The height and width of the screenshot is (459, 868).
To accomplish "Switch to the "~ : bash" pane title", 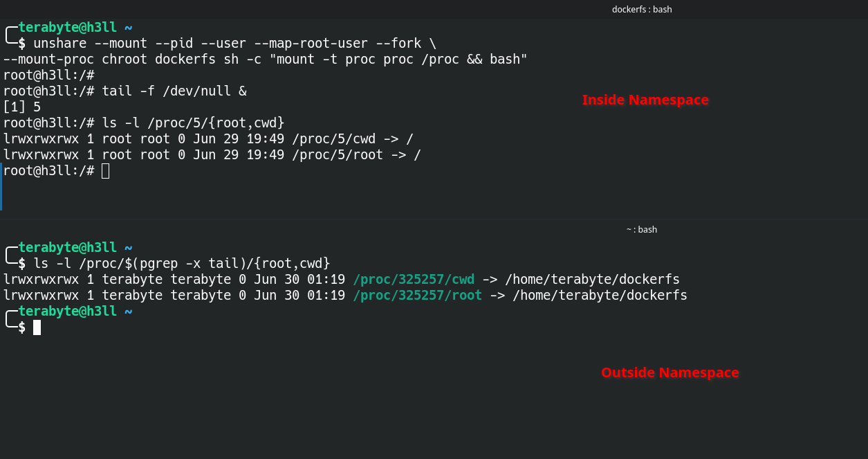I will coord(641,229).
